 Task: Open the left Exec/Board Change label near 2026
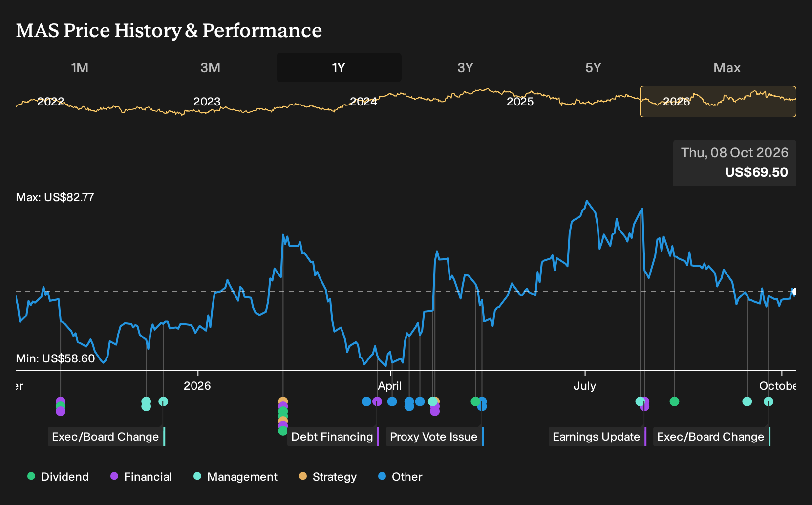pyautogui.click(x=107, y=437)
